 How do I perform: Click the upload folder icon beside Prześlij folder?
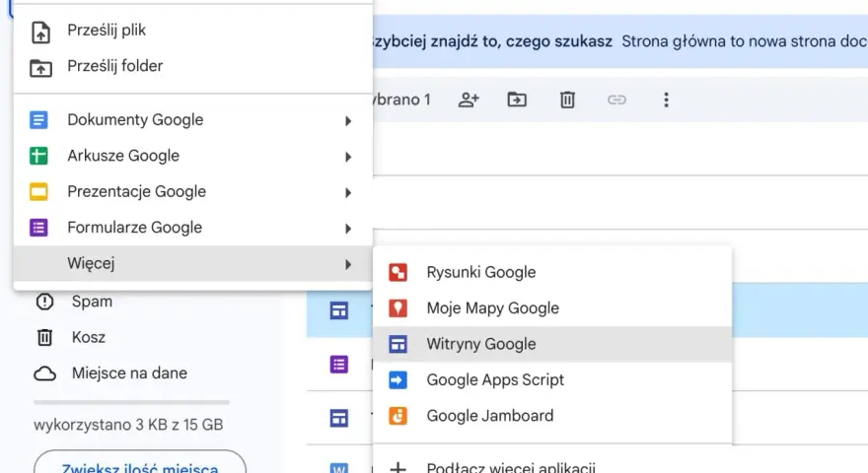(40, 68)
